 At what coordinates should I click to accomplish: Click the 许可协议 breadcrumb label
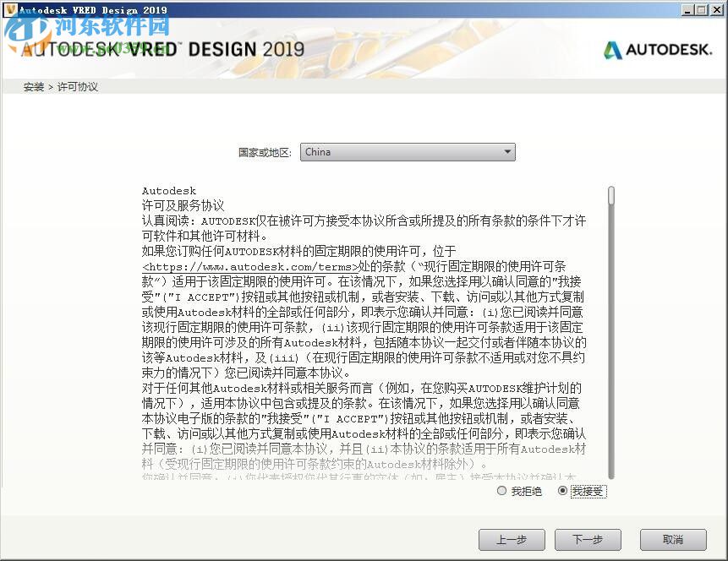tap(77, 86)
